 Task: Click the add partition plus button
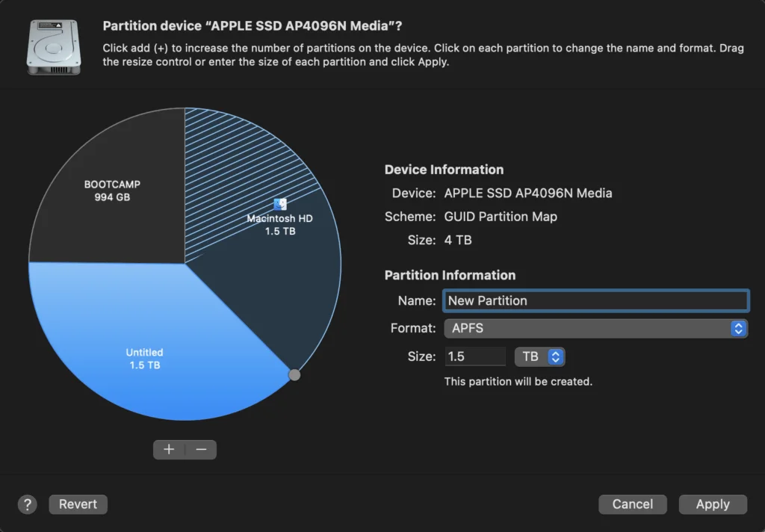tap(169, 450)
